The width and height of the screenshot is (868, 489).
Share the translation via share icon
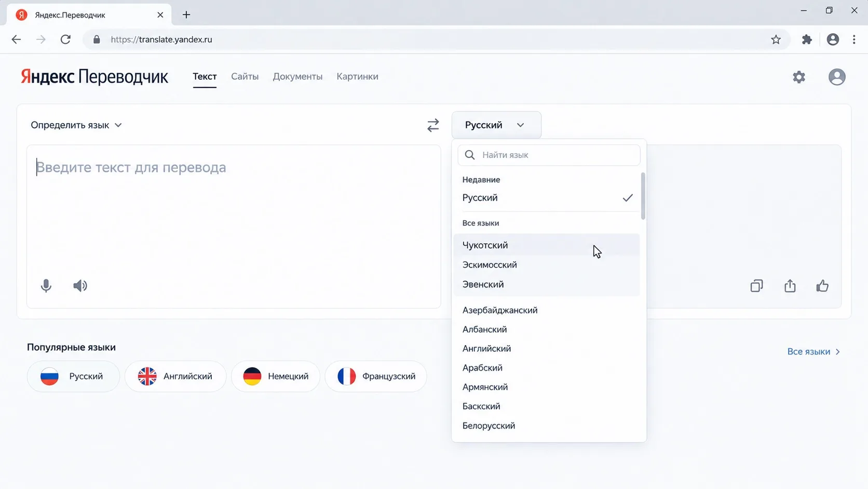790,286
